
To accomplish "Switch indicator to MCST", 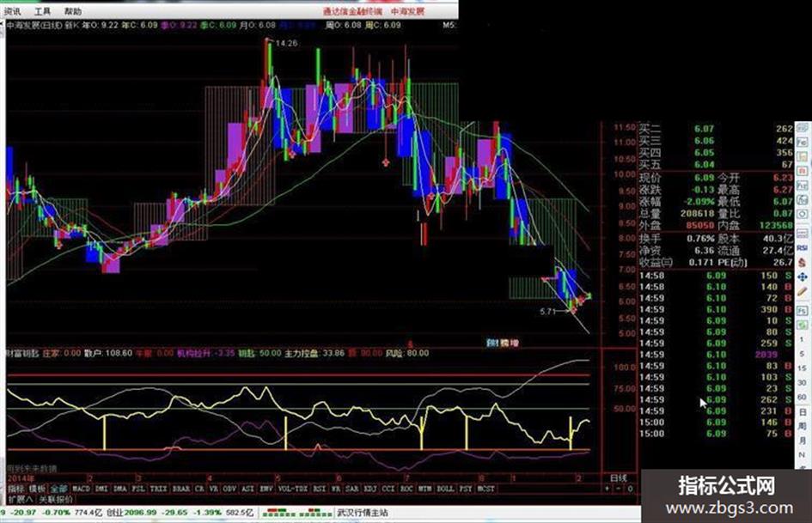I will click(485, 489).
